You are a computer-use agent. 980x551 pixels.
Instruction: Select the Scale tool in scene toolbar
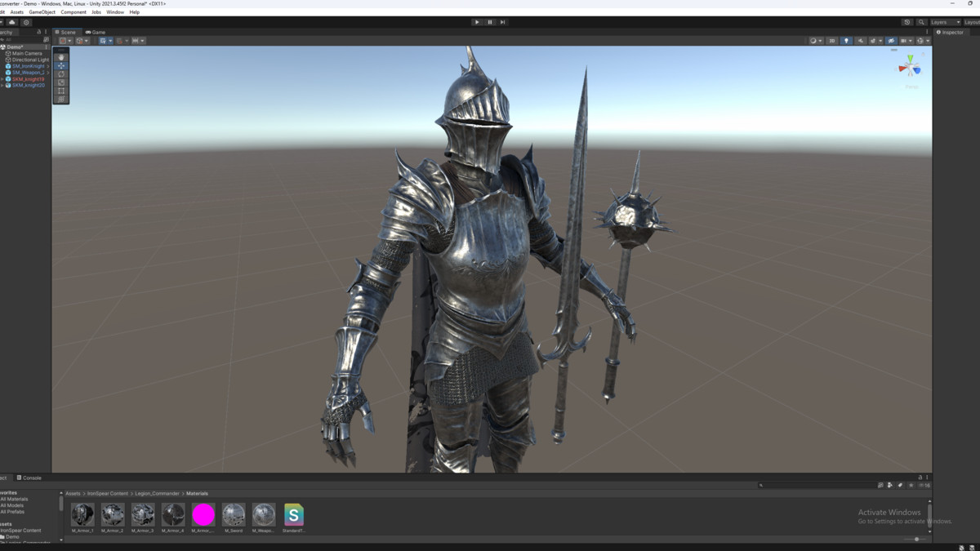(x=60, y=82)
